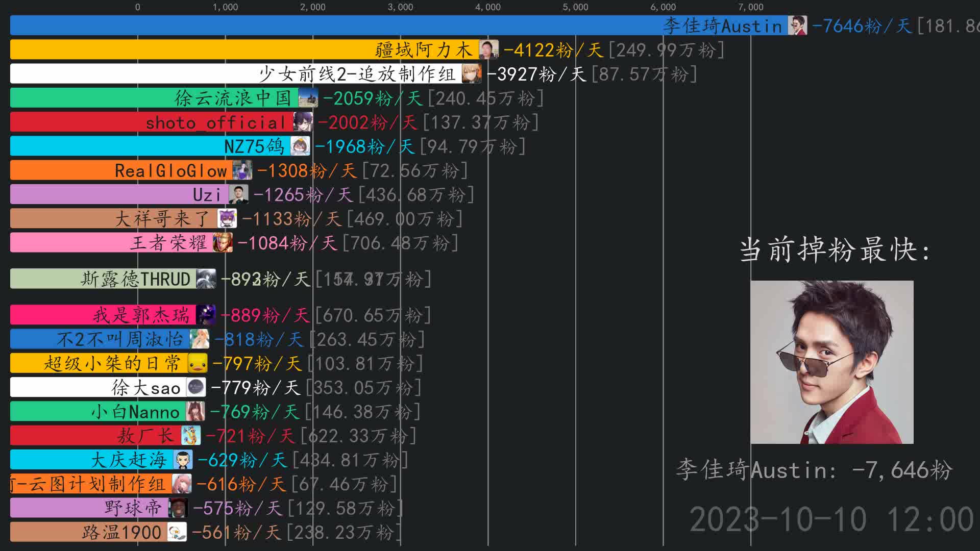980x551 pixels.
Task: Click the 2023-10-10 12:00 timestamp
Action: 831,519
